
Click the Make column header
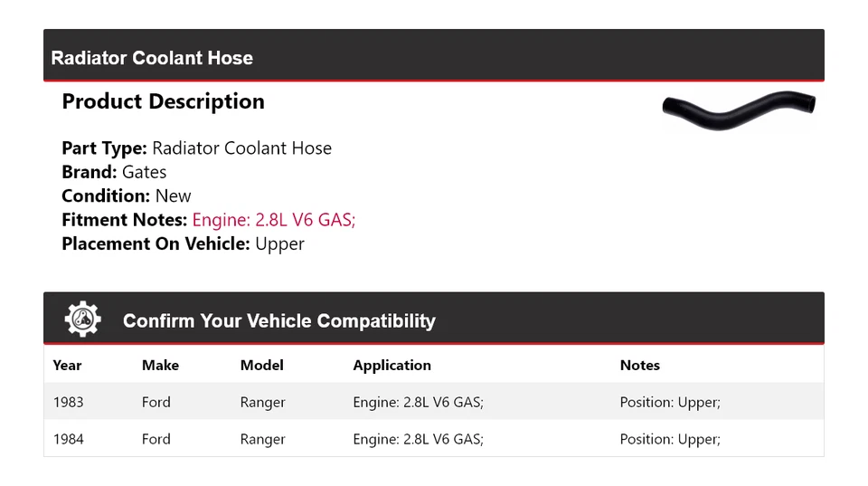point(160,366)
